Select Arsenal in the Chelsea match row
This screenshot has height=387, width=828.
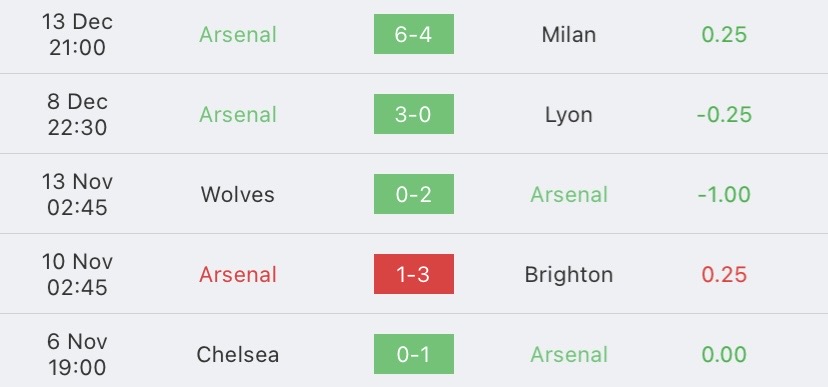569,355
